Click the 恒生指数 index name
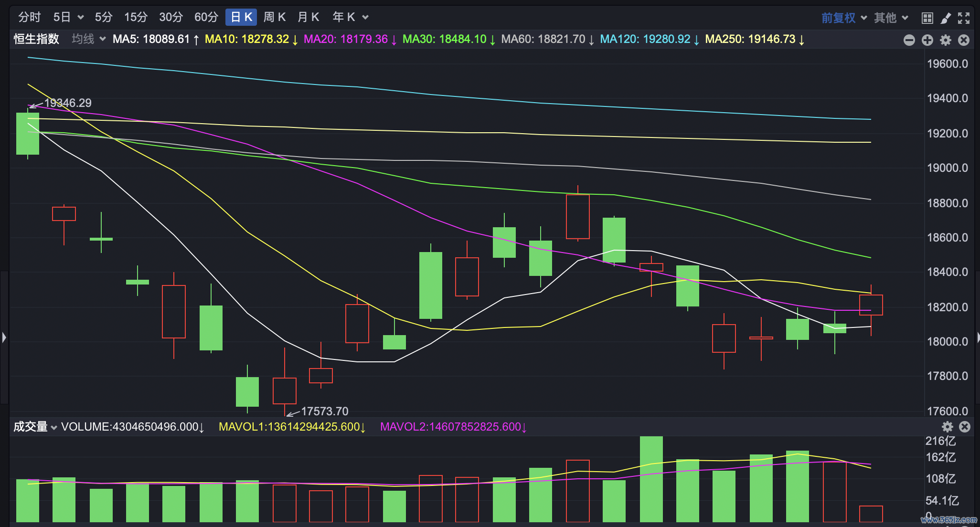980x527 pixels. [36, 39]
